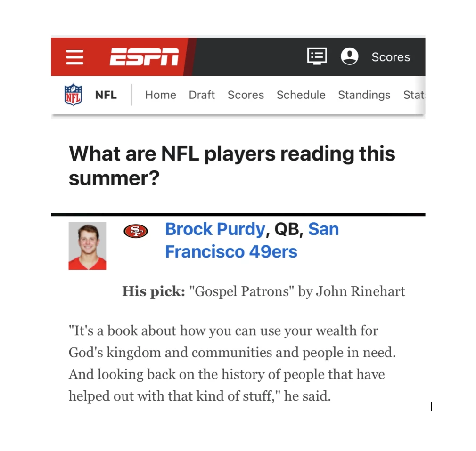Image resolution: width=476 pixels, height=451 pixels.
Task: Open the Brock Purdy player link
Action: pos(215,229)
